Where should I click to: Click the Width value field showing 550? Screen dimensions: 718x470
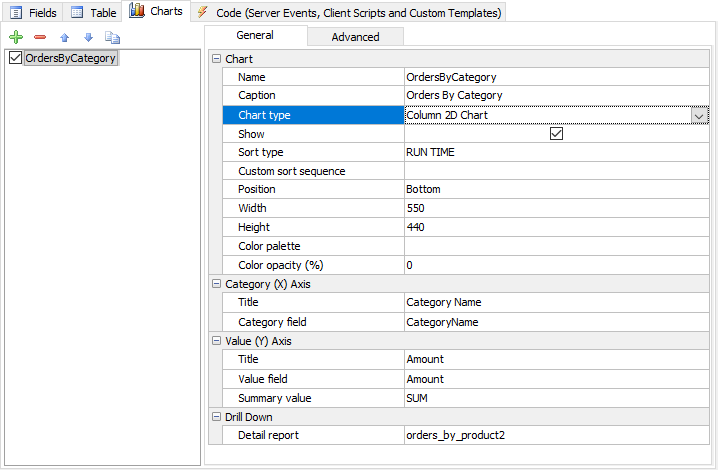tap(555, 209)
